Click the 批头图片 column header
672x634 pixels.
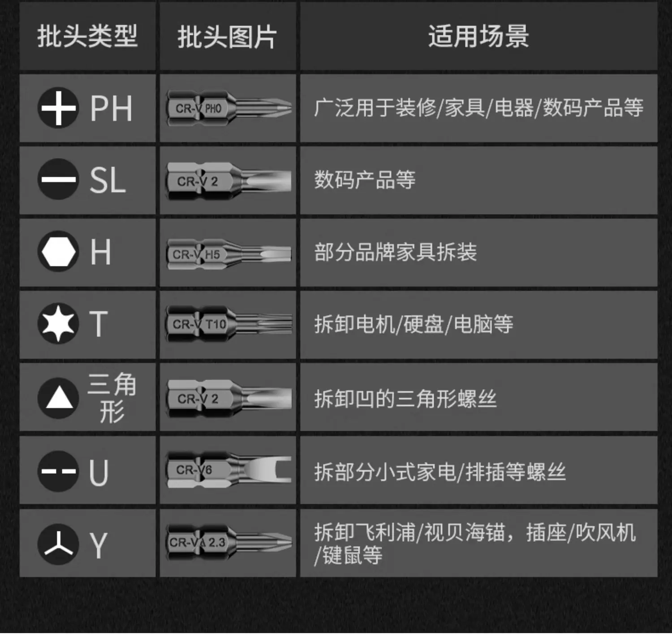[228, 36]
